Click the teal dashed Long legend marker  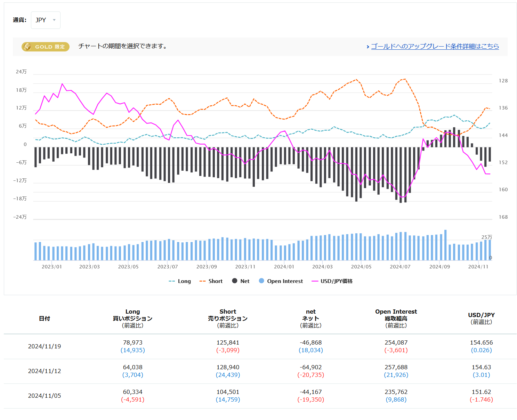(172, 281)
